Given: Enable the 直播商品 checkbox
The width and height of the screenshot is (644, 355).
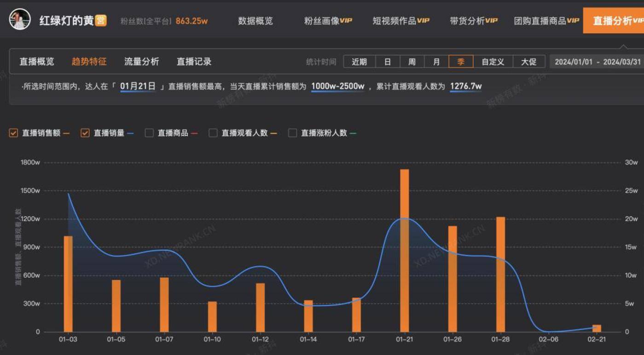Looking at the screenshot, I should tap(149, 133).
